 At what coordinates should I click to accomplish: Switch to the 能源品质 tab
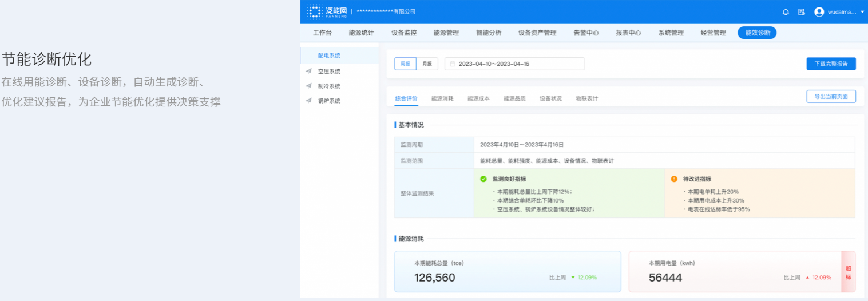click(514, 98)
